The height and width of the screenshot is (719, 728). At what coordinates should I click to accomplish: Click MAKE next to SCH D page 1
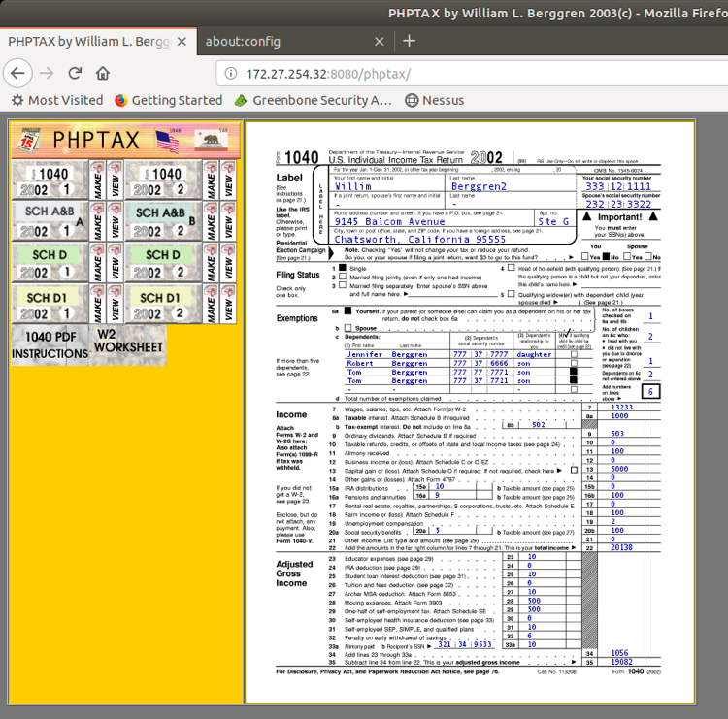97,263
